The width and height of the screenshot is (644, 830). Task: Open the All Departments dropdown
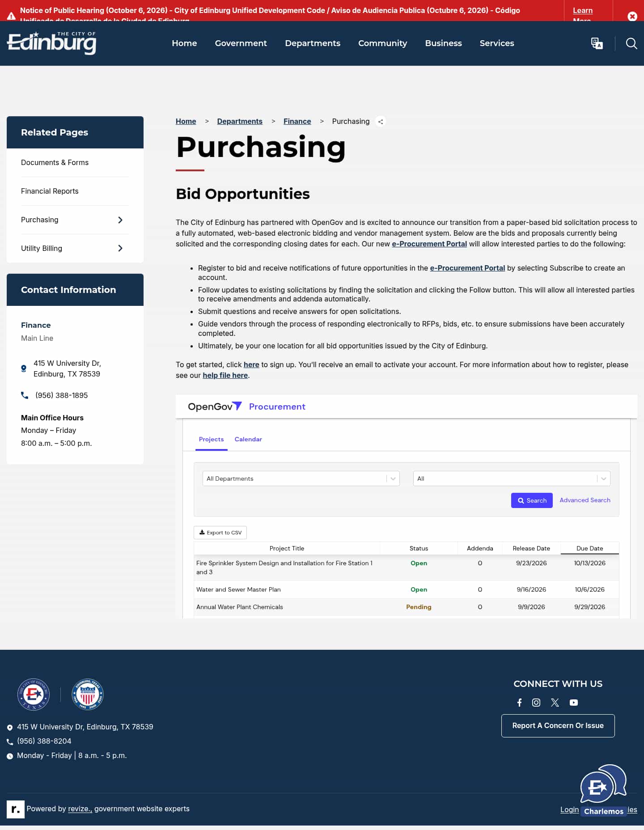coord(301,479)
